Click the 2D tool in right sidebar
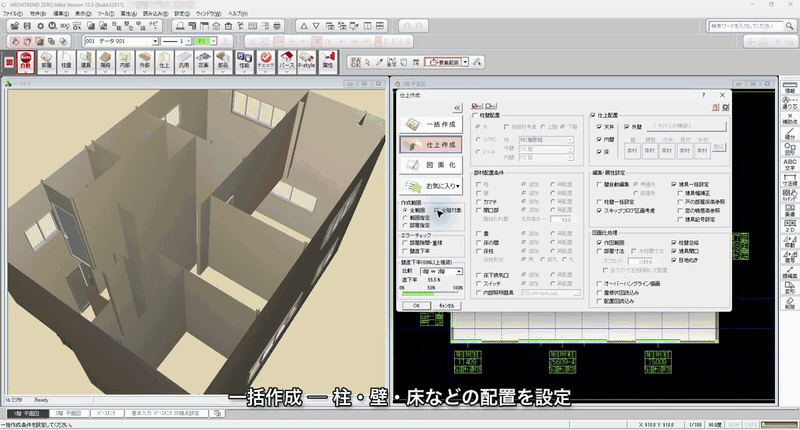Viewport: 800px width, 430px height. pyautogui.click(x=790, y=226)
